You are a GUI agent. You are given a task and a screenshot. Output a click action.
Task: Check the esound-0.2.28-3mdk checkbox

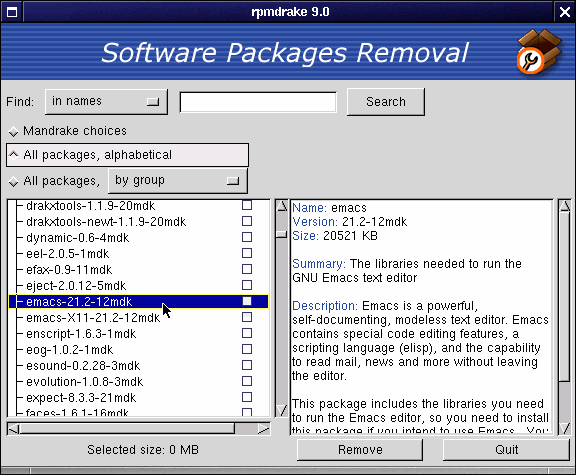coord(247,365)
